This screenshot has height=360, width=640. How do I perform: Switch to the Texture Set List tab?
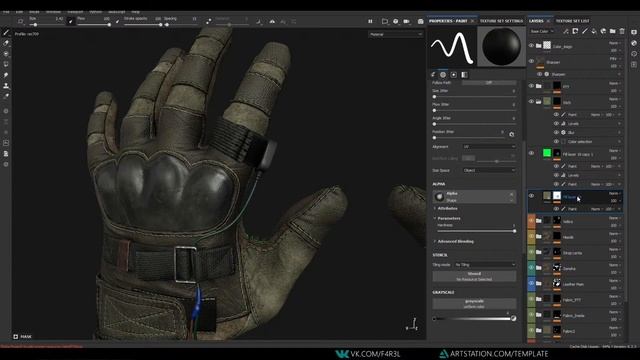572,21
